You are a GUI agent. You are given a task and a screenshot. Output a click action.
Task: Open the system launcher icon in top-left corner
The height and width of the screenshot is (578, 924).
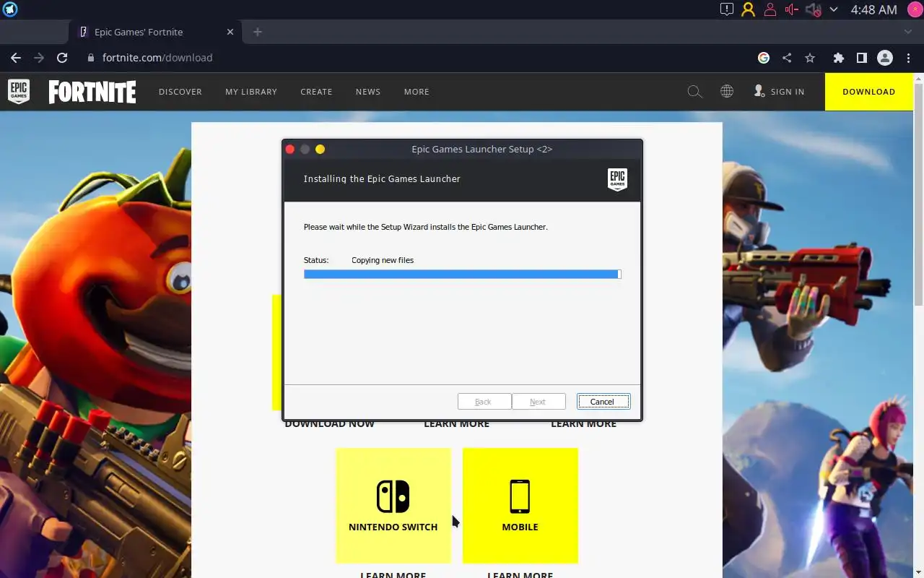[x=10, y=9]
